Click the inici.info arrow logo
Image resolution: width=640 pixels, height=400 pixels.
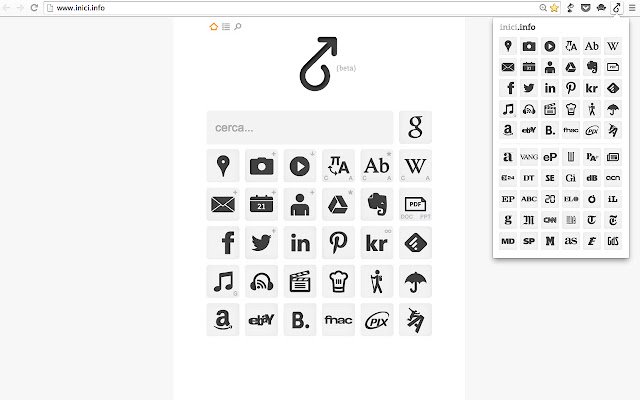point(319,64)
